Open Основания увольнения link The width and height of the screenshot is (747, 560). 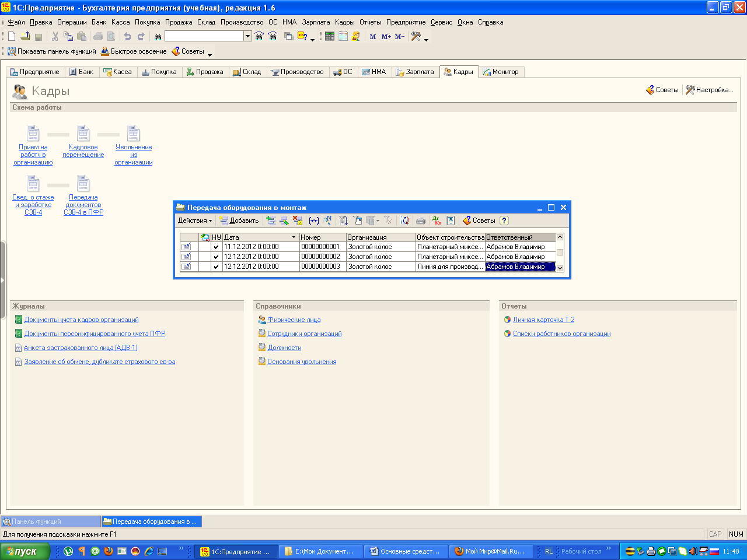click(x=302, y=362)
